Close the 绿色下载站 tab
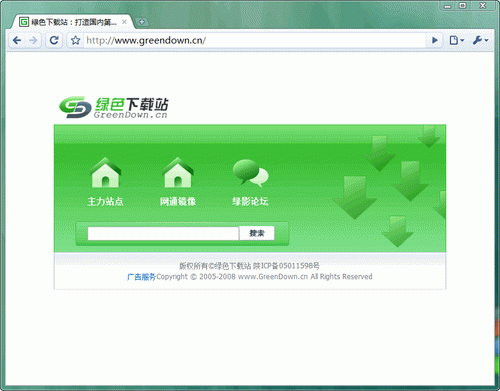 click(124, 22)
